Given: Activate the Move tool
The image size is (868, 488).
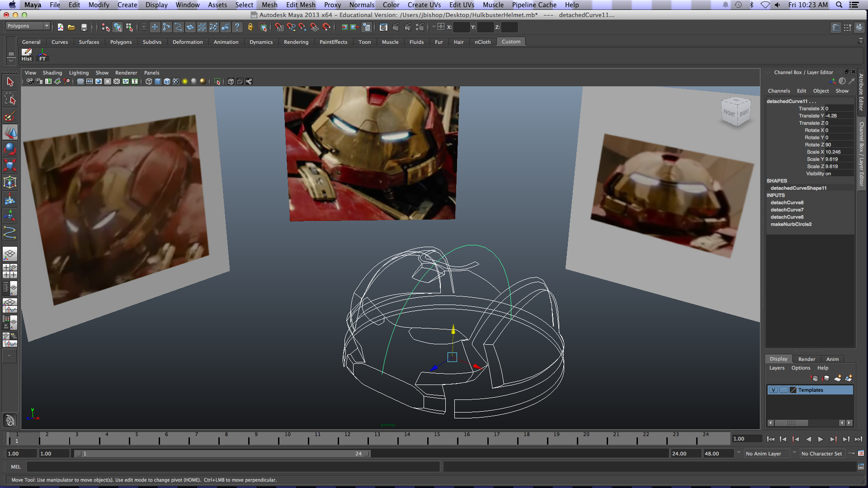Looking at the screenshot, I should point(10,132).
